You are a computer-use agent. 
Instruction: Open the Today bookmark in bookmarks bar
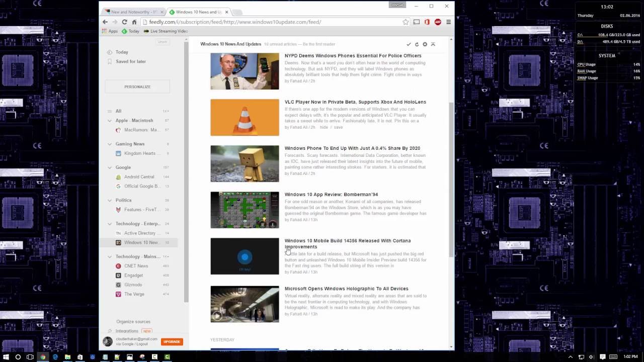[x=130, y=31]
